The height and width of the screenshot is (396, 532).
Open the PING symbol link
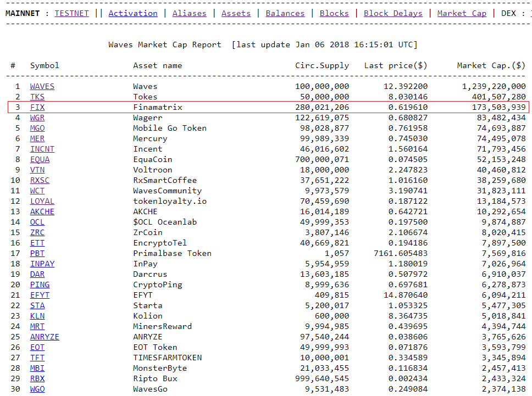pos(40,285)
